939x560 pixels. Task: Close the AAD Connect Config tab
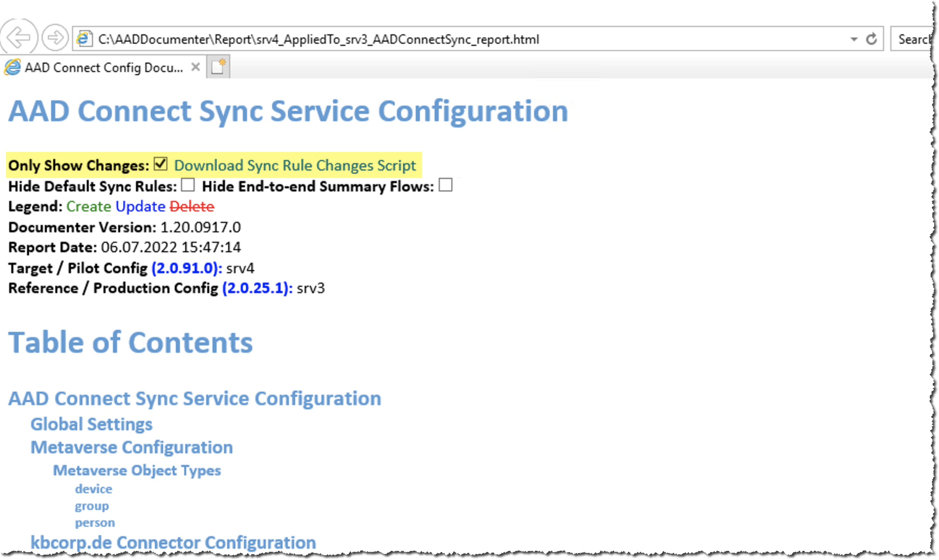(x=196, y=67)
